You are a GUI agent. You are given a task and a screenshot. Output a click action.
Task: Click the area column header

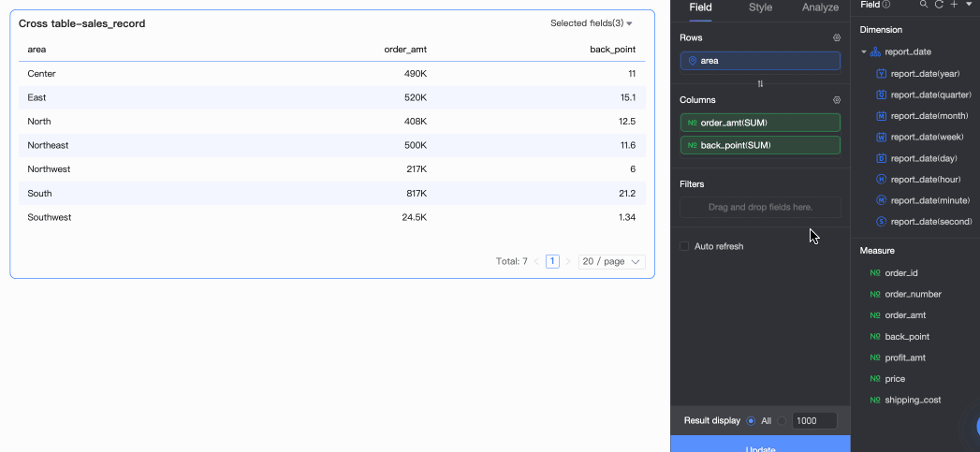point(37,50)
